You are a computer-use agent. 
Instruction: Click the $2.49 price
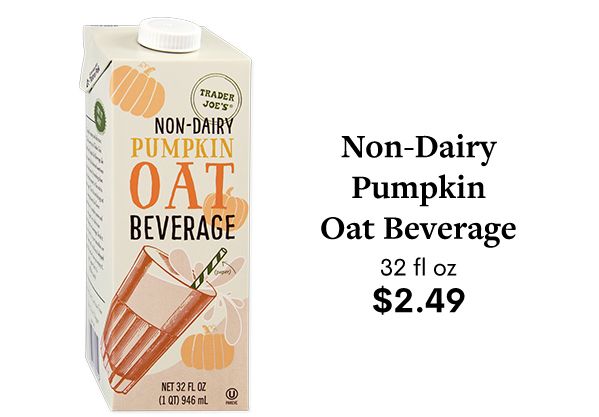[419, 300]
